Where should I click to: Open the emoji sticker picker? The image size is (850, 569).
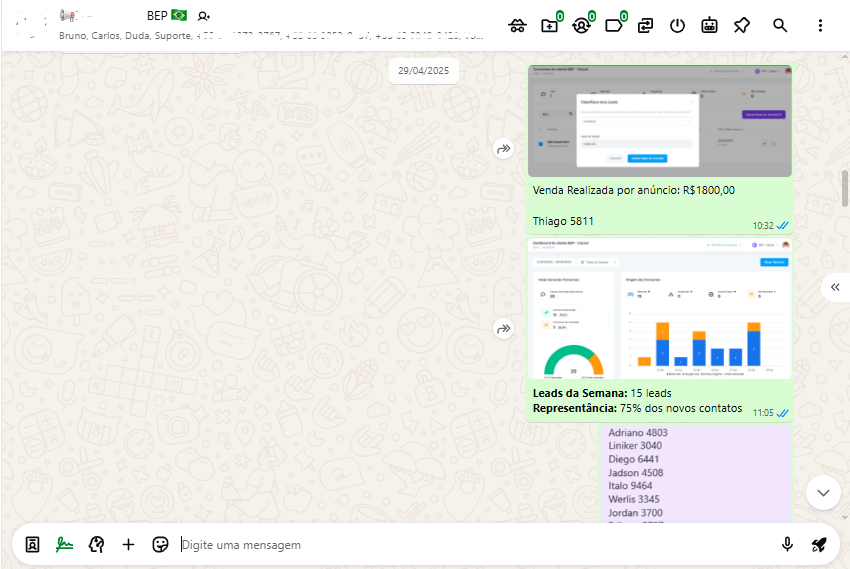pos(160,544)
